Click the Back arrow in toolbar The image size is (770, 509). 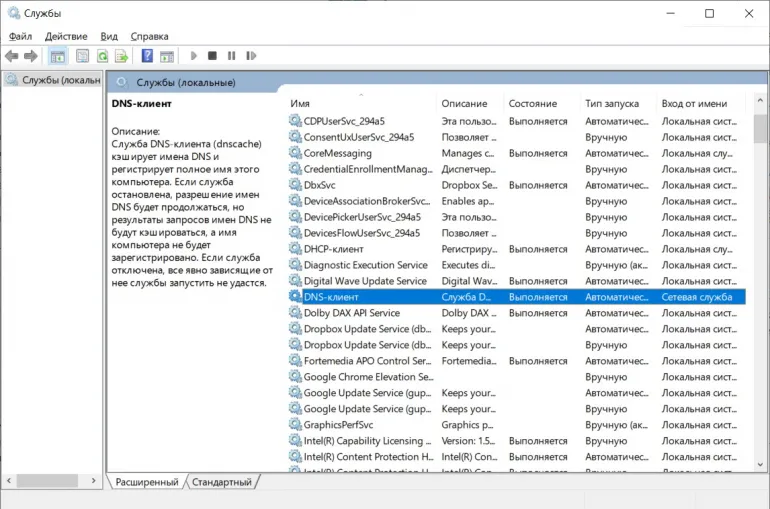point(12,56)
